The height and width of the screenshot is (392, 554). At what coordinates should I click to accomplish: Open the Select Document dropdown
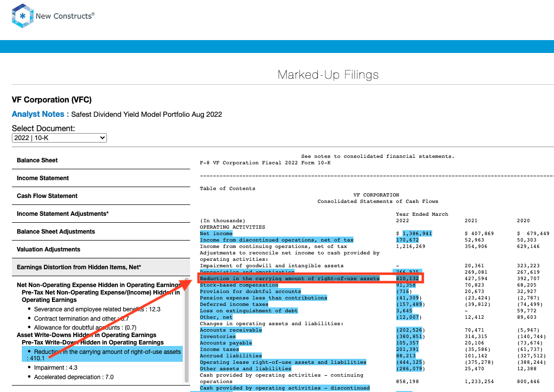(59, 138)
